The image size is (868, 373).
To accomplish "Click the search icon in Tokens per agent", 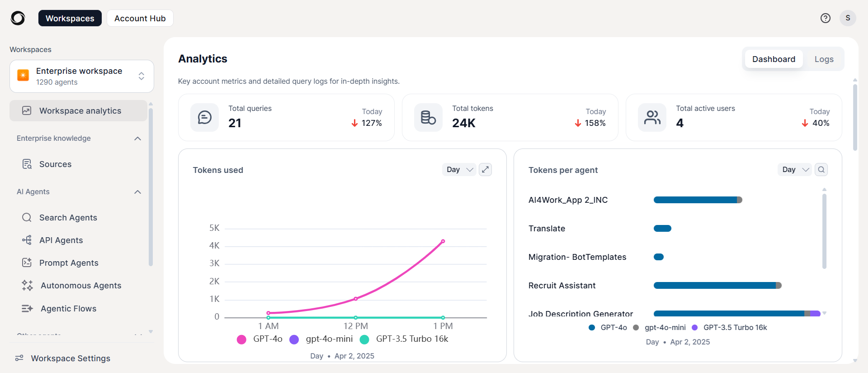I will point(821,169).
